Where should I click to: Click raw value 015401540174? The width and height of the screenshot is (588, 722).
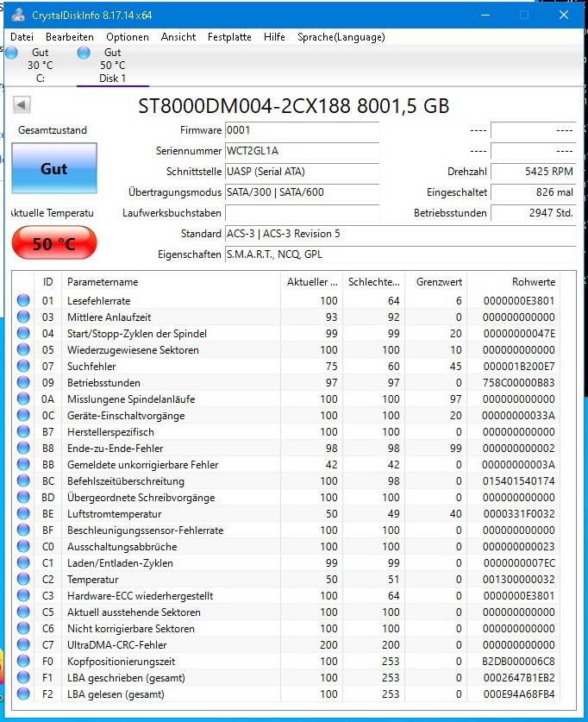point(518,480)
